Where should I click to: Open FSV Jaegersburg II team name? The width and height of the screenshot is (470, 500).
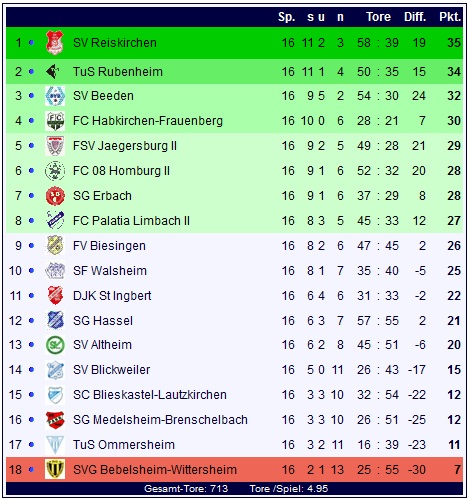[125, 146]
